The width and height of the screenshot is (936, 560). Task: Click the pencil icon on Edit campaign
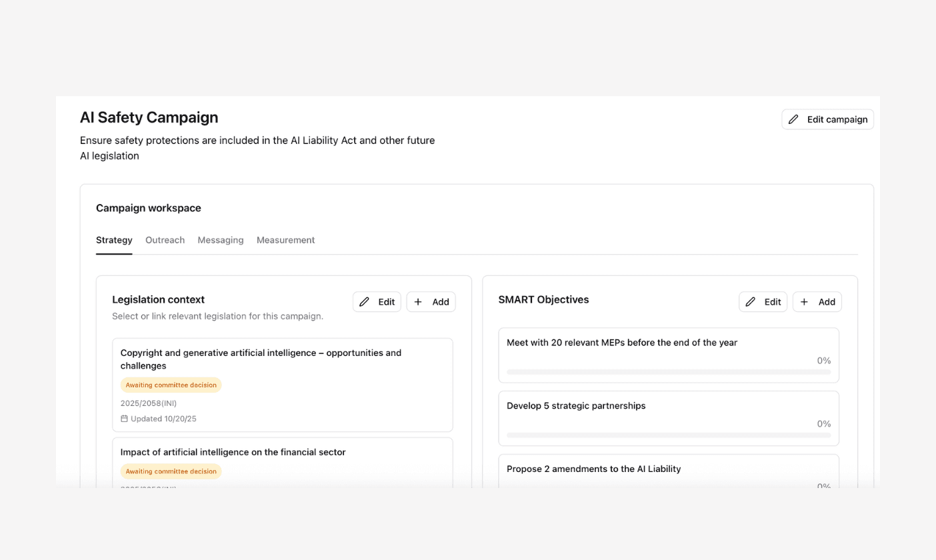point(793,119)
